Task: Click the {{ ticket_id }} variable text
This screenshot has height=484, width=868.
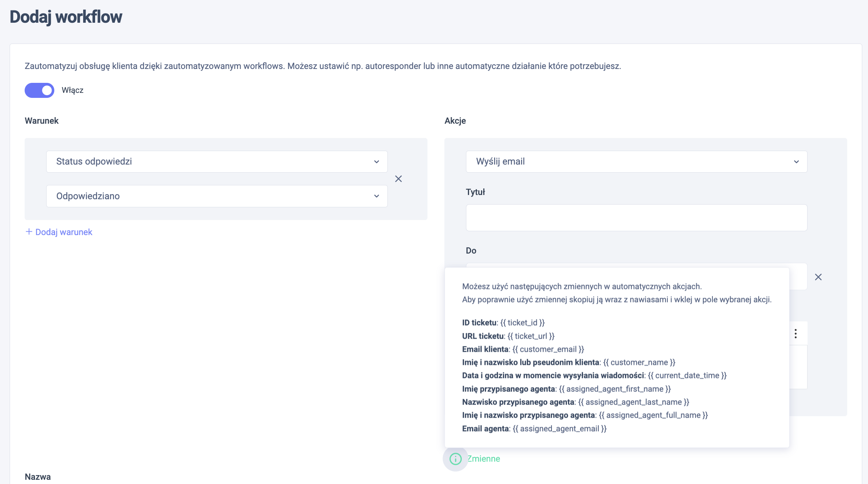Action: point(523,323)
